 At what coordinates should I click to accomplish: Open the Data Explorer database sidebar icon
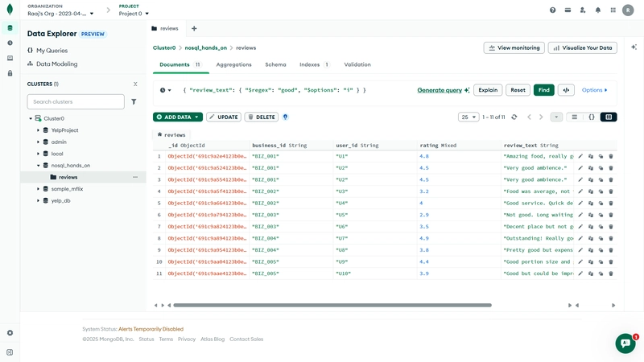pos(10,28)
